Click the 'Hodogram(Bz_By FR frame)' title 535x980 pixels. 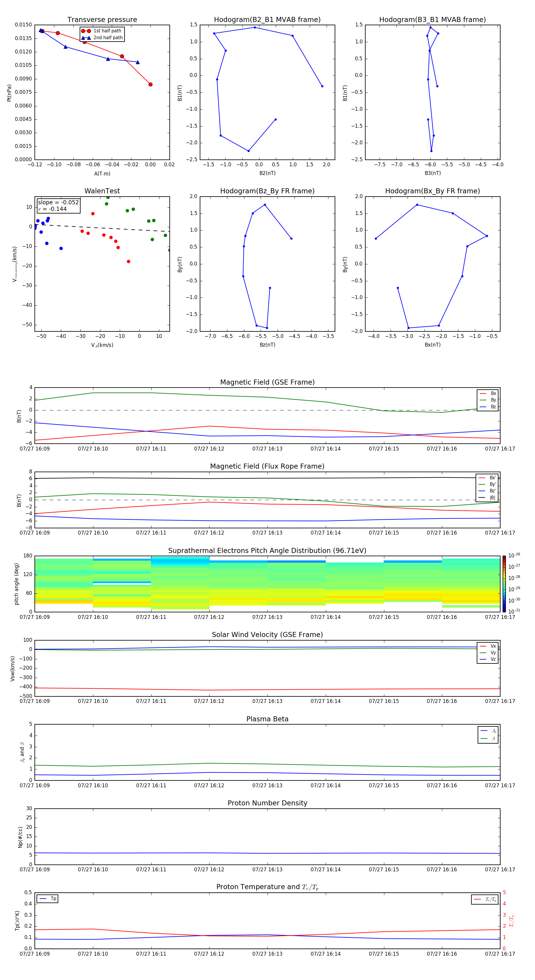tap(267, 191)
